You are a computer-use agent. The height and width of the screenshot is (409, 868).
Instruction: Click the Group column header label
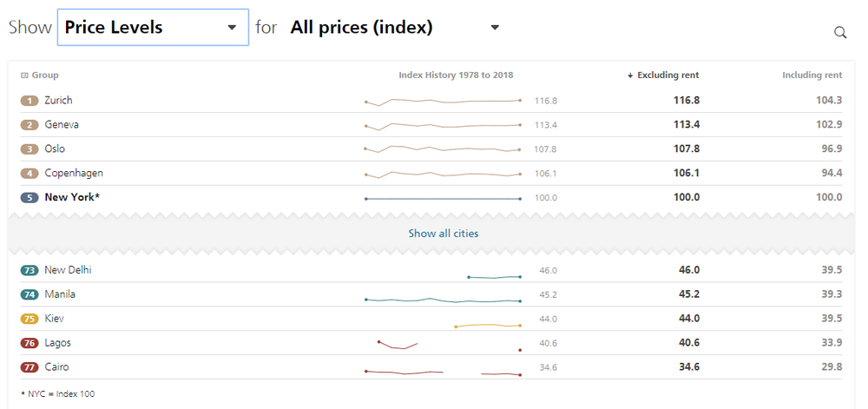click(45, 76)
